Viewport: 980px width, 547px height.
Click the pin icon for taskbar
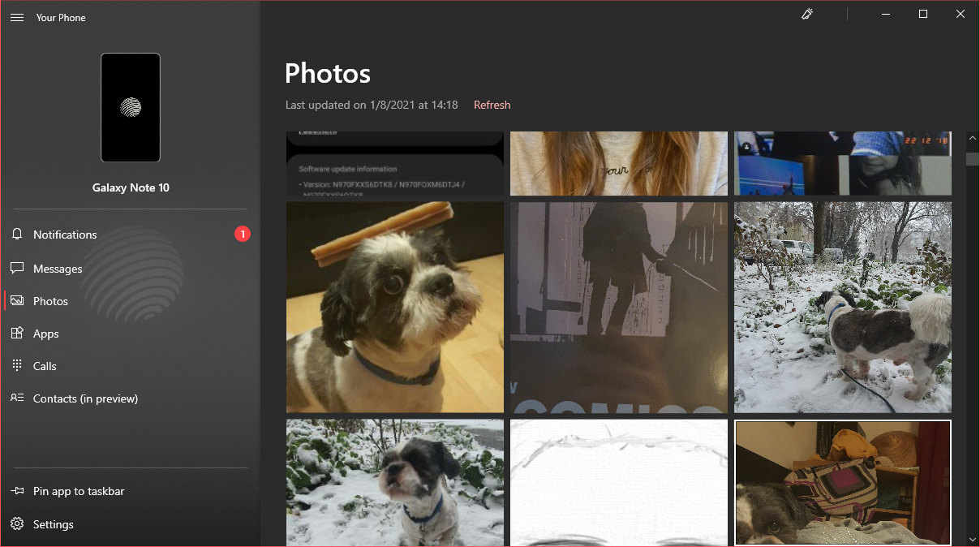17,491
